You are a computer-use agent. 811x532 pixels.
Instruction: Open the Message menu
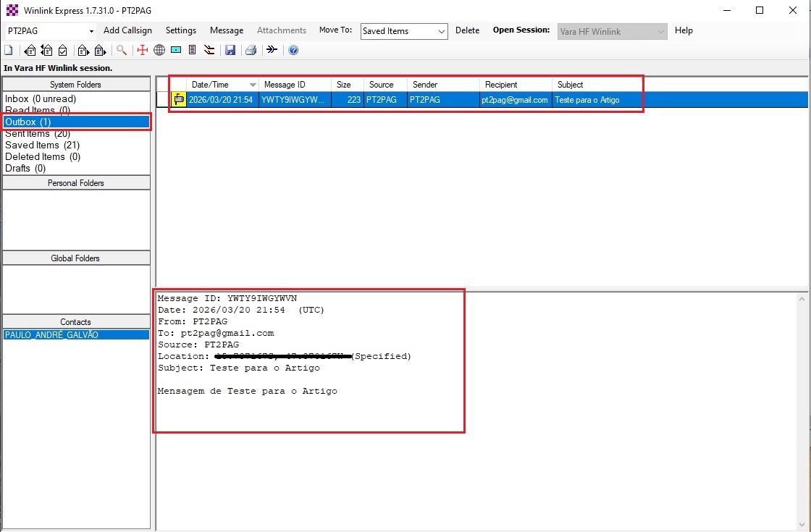tap(227, 30)
